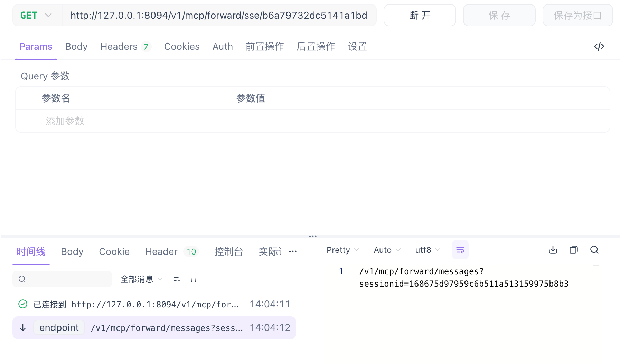Expand the Pretty format dropdown
Screen dimensions: 620x364
click(x=342, y=250)
